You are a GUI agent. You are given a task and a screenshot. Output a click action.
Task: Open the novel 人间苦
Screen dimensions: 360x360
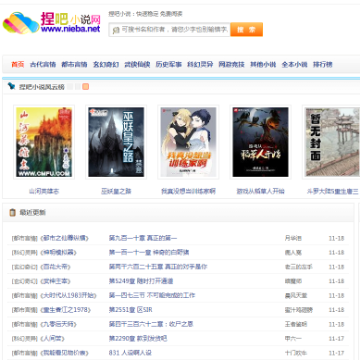coord(52,339)
